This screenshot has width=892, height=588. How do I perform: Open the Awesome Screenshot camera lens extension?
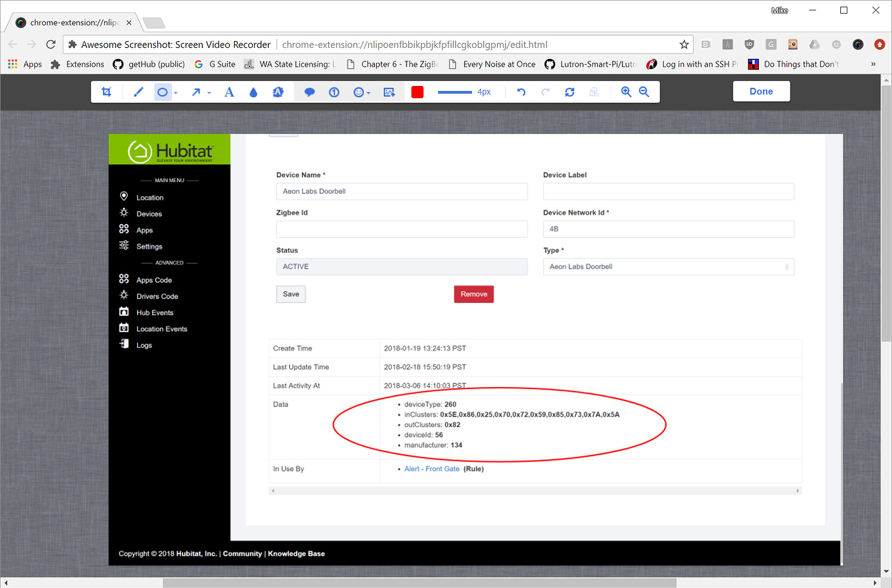pyautogui.click(x=858, y=44)
